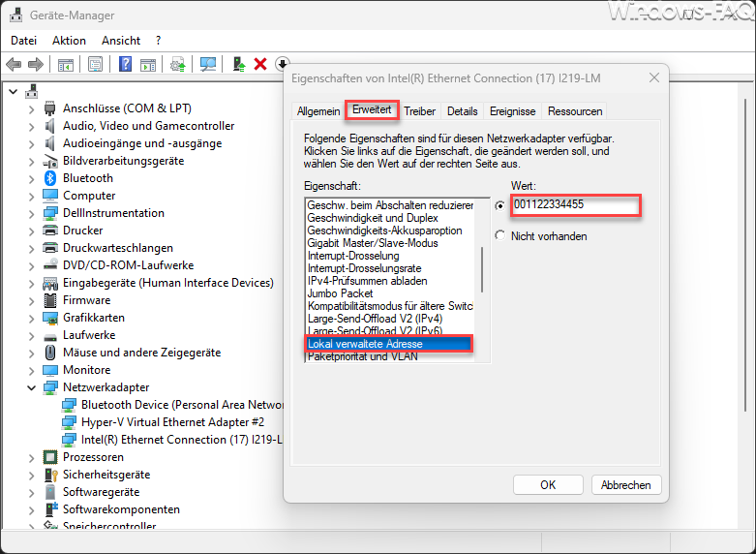
Task: Toggle the console tree pane icon
Action: (66, 64)
